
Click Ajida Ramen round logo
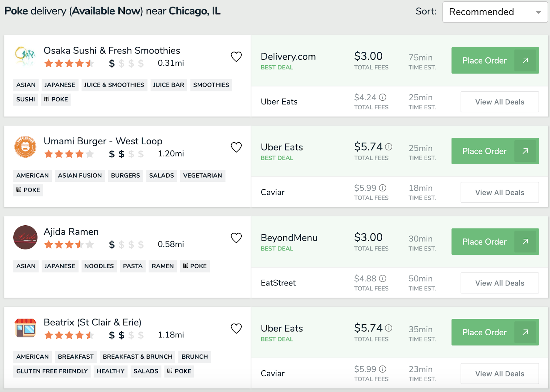(x=25, y=237)
